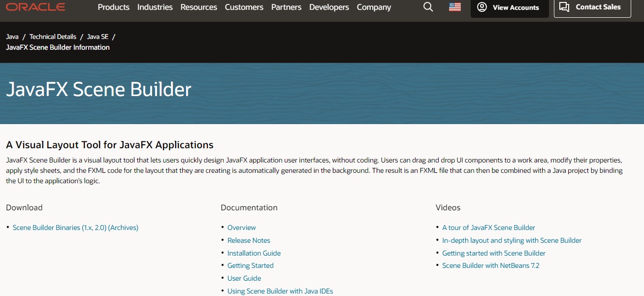Open the Developers menu
This screenshot has width=644, height=296.
point(329,7)
